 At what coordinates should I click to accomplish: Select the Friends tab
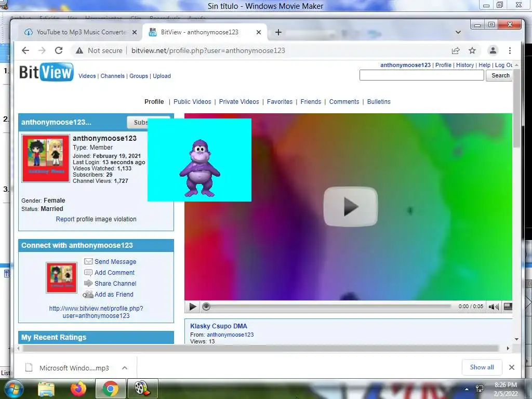pyautogui.click(x=311, y=102)
